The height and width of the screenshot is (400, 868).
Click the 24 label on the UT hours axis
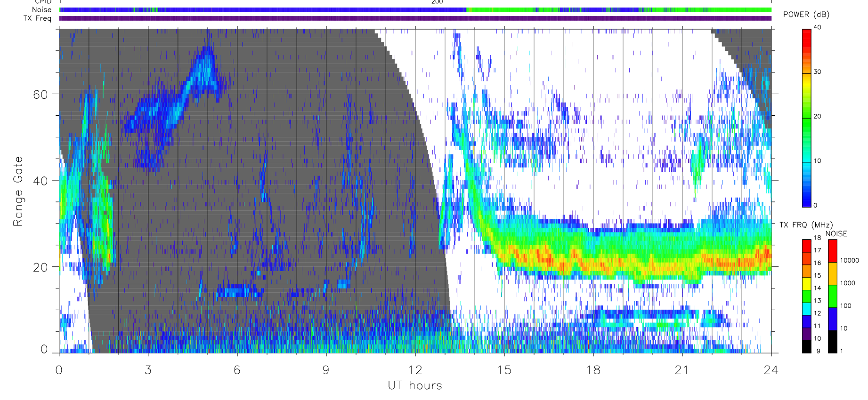tap(771, 370)
